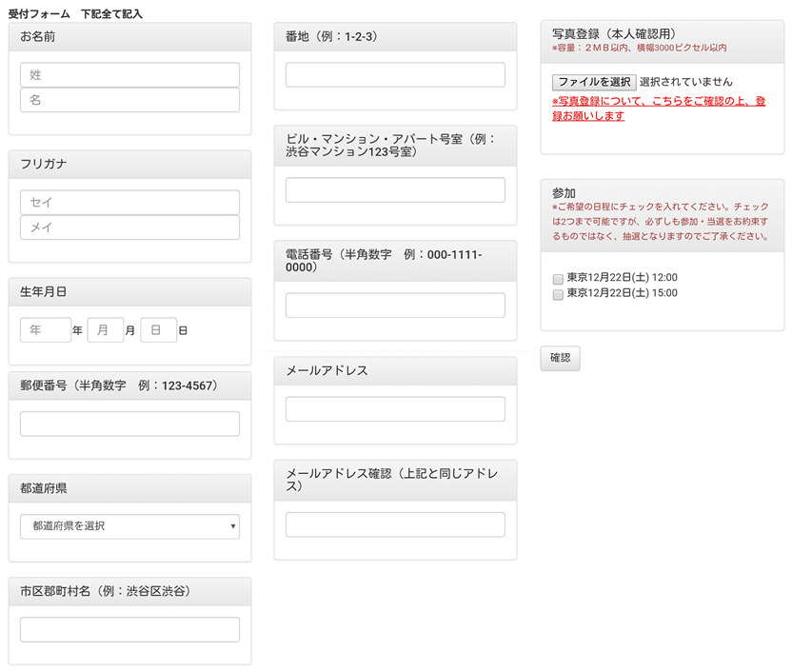
Task: Click the ファイルを選択 button
Action: (594, 82)
